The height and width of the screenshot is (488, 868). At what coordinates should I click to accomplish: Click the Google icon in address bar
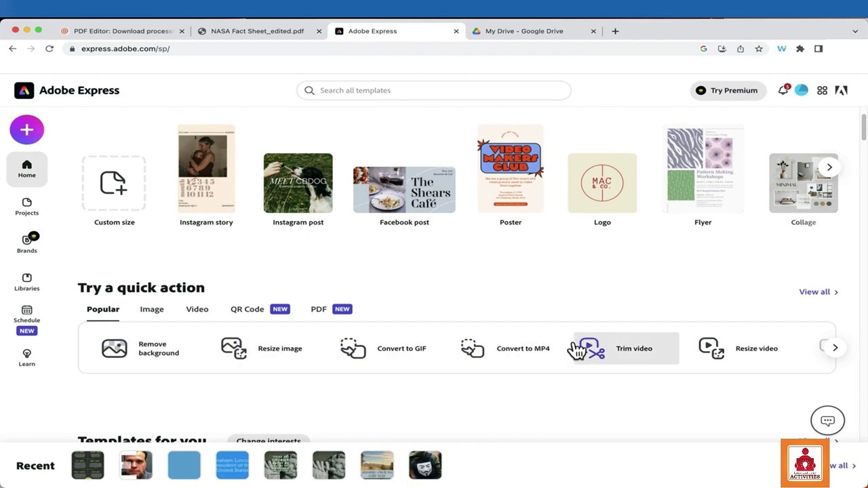pyautogui.click(x=703, y=49)
